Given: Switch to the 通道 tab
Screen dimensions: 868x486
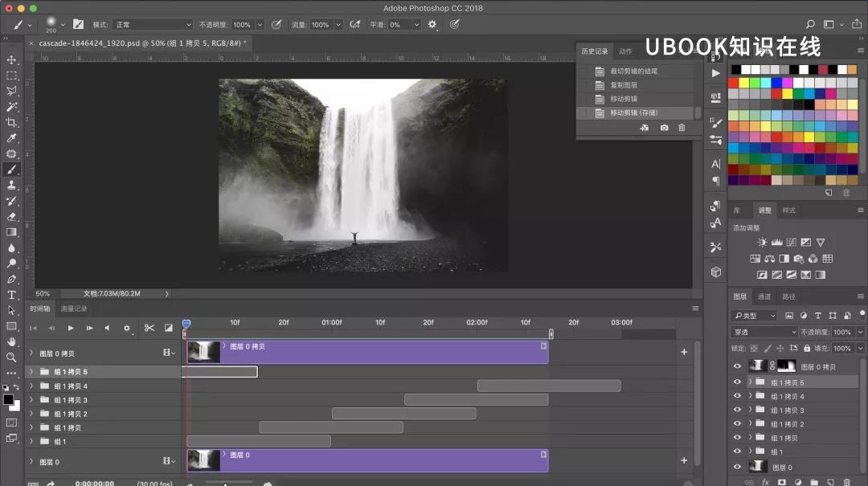Looking at the screenshot, I should (764, 296).
